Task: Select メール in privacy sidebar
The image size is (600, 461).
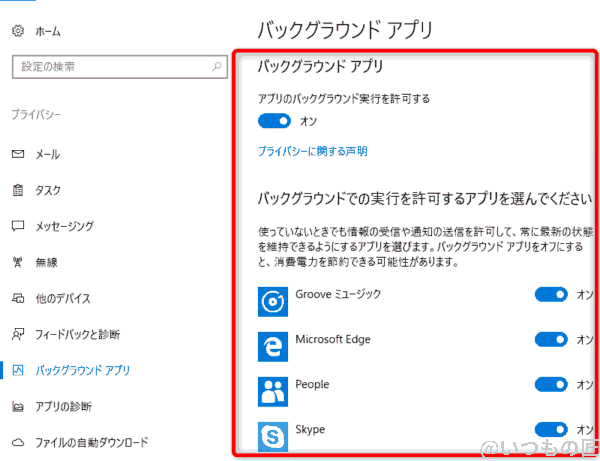Action: coord(48,154)
